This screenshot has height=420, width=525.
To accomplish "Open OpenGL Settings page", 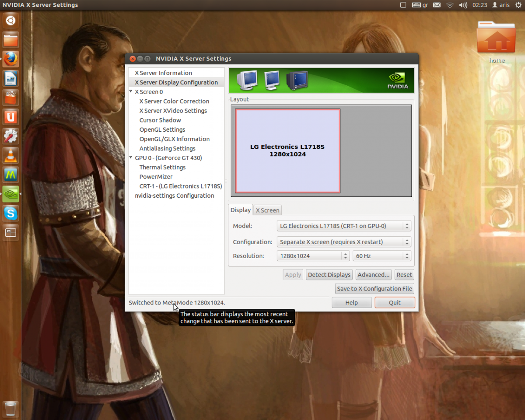I will tap(162, 129).
